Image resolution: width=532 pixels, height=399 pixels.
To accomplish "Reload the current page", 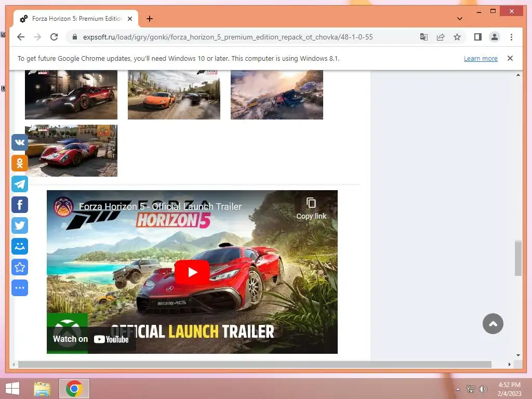I will click(54, 37).
